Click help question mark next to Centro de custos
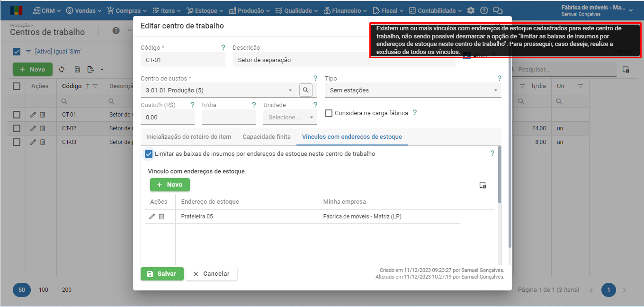 [315, 78]
